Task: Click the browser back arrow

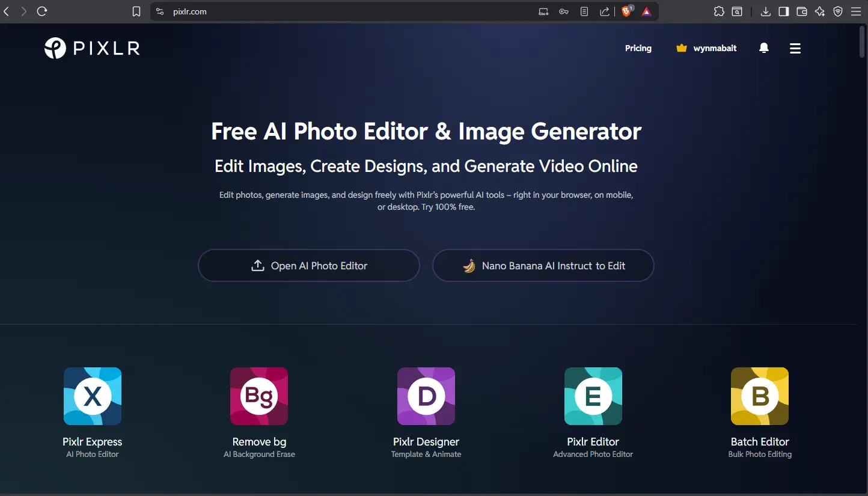Action: click(x=7, y=11)
